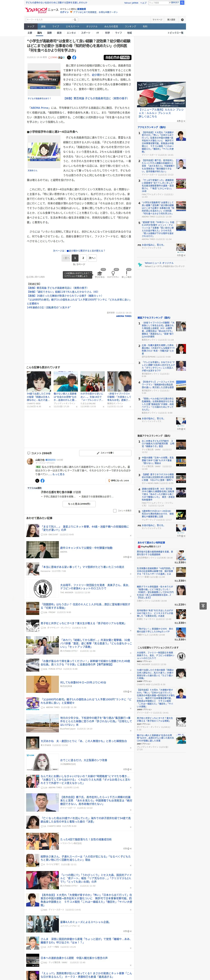Report this article via 記事に関する報告

[35, 277]
